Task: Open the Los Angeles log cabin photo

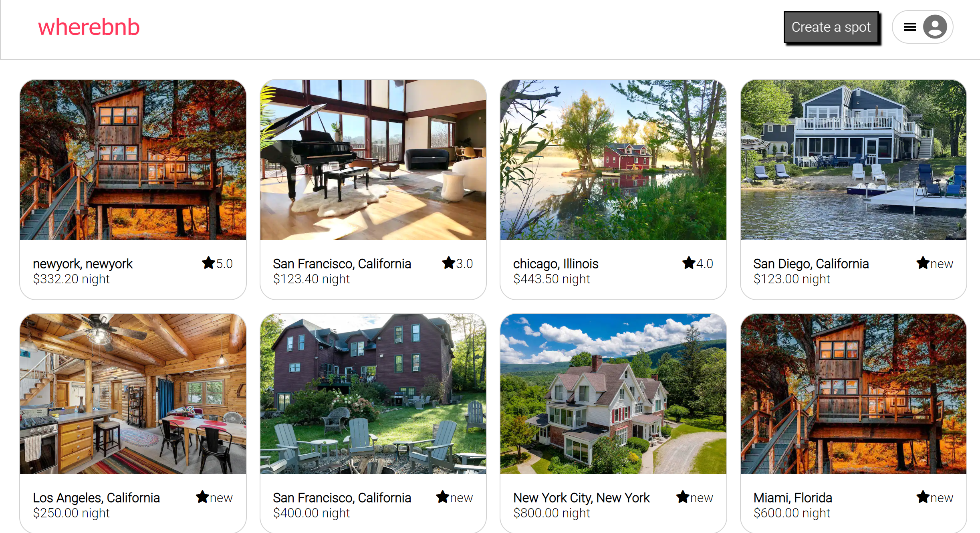Action: (133, 394)
